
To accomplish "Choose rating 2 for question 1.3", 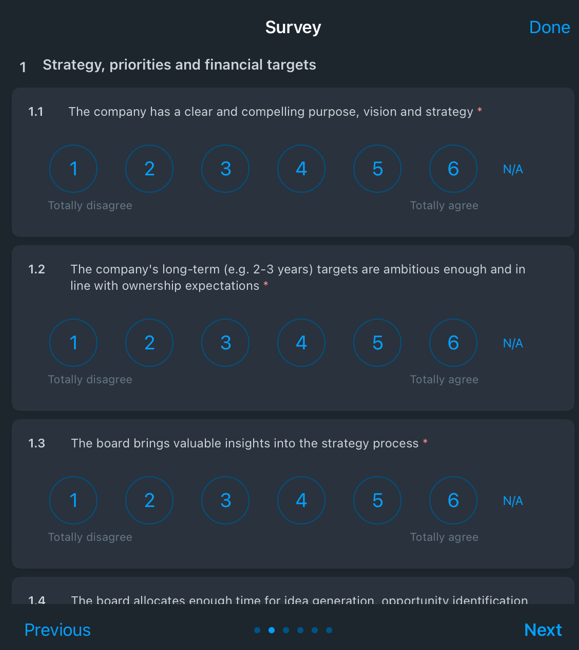I will pyautogui.click(x=149, y=500).
